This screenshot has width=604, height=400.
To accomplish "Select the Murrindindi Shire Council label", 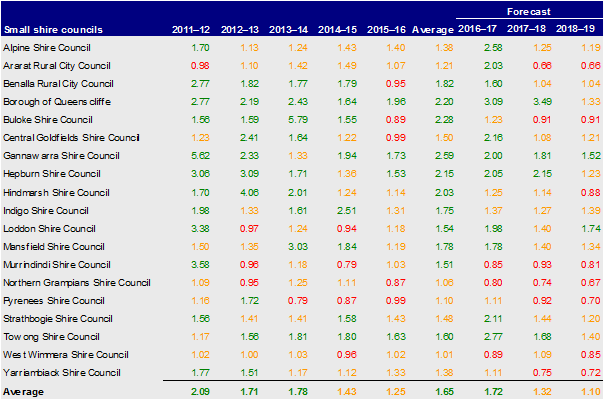I will coord(57,265).
